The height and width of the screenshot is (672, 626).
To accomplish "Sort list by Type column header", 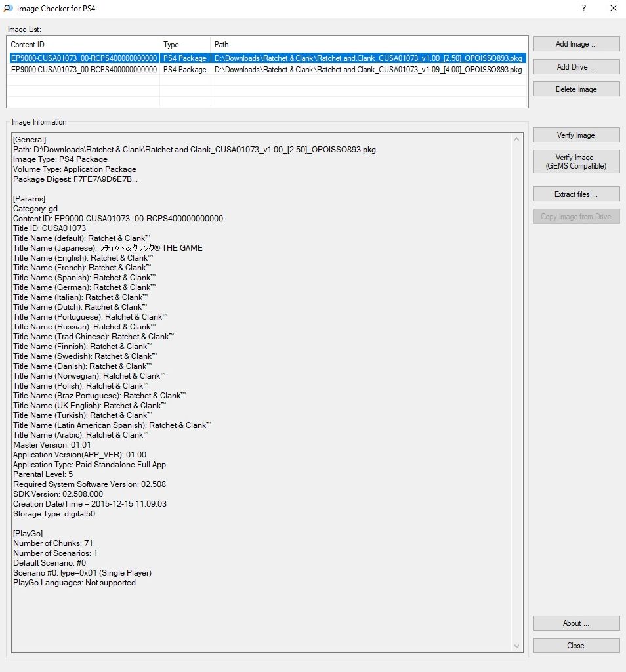I will [x=184, y=45].
